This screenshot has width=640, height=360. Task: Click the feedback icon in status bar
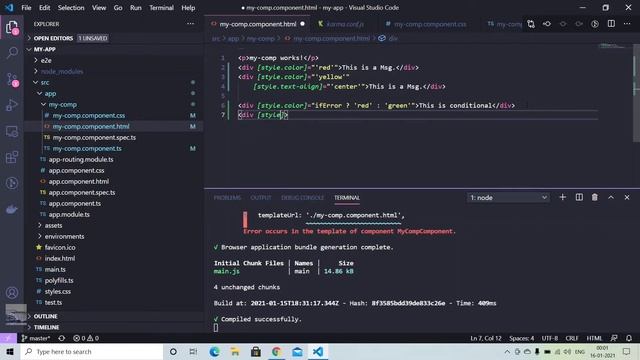(x=614, y=338)
